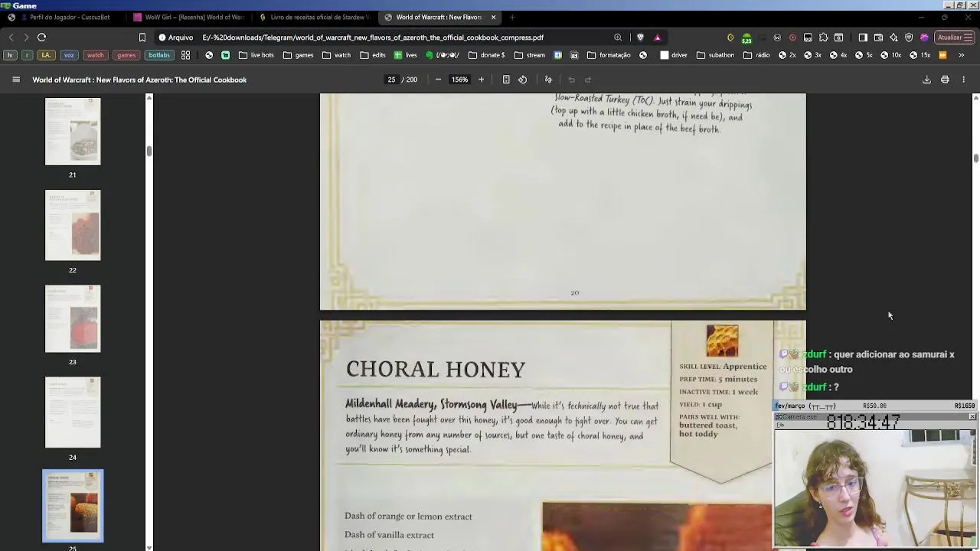Click the zoom level field showing 156%
980x551 pixels.
(459, 80)
